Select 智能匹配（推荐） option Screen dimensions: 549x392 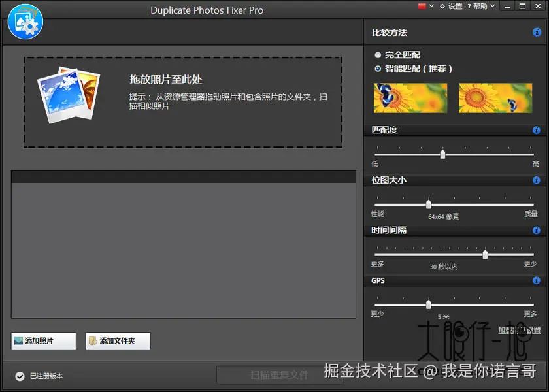pos(413,69)
